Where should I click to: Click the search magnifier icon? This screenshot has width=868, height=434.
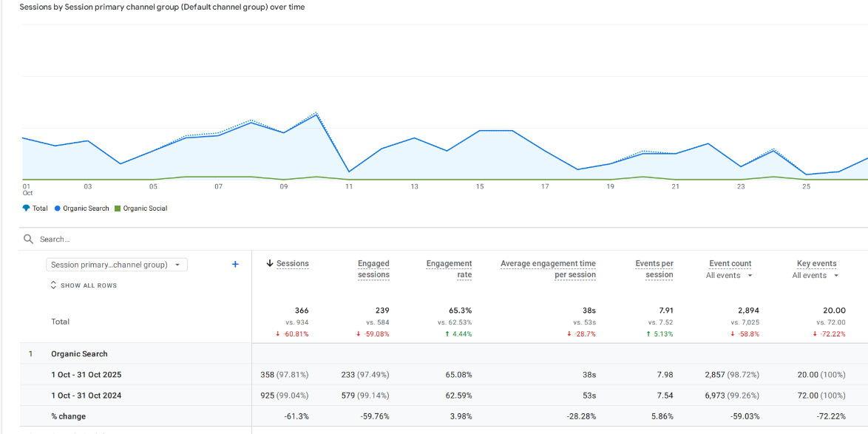click(x=28, y=238)
